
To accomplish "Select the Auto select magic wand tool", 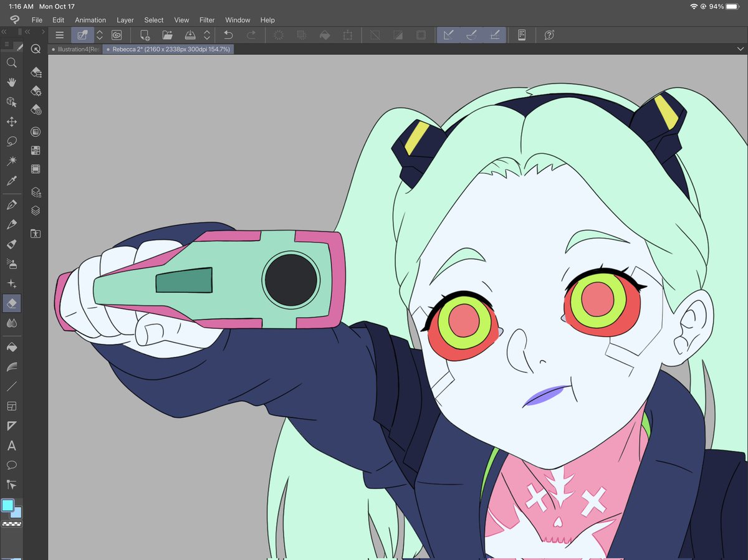I will coord(11,161).
